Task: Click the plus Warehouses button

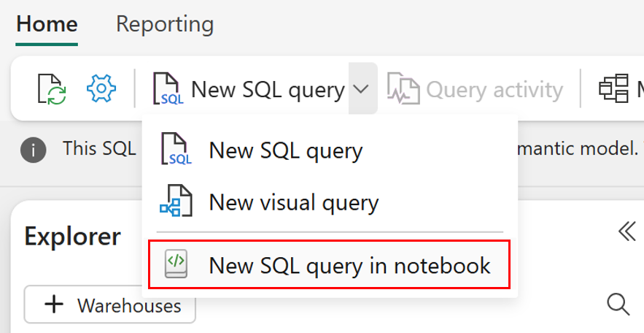Action: (x=110, y=305)
